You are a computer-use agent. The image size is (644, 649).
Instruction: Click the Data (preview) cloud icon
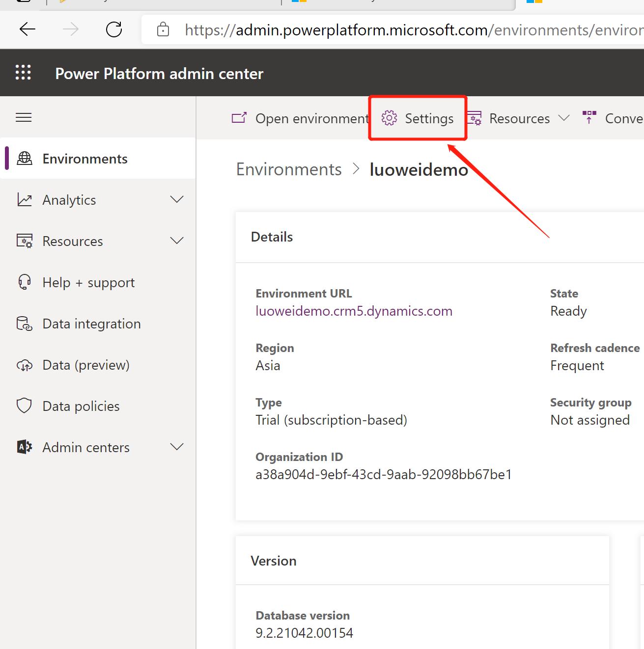(x=25, y=365)
